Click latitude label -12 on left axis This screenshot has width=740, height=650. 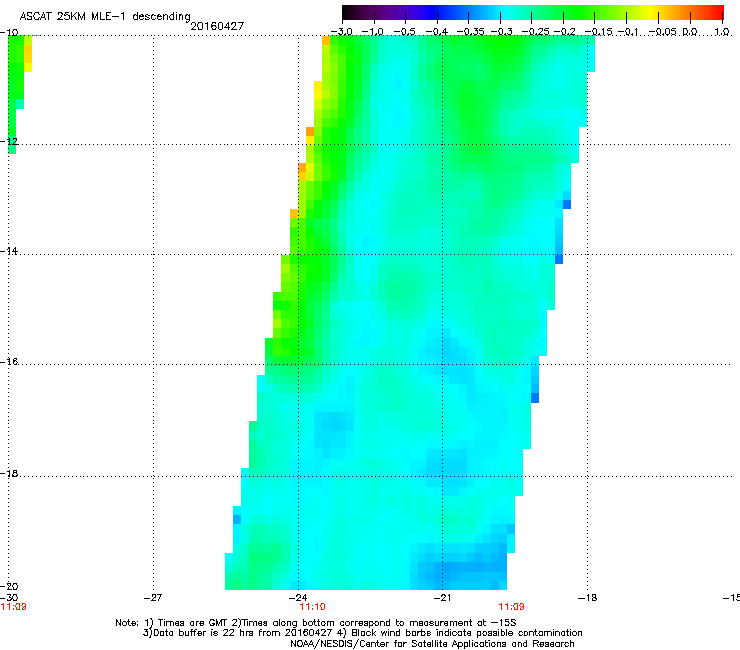click(9, 142)
